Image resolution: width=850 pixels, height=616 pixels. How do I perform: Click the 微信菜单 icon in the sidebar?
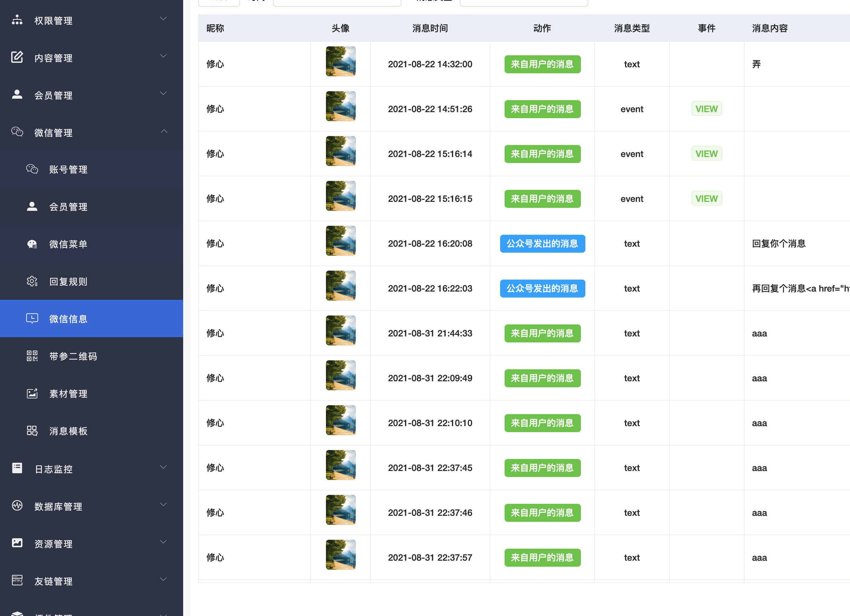click(x=32, y=244)
